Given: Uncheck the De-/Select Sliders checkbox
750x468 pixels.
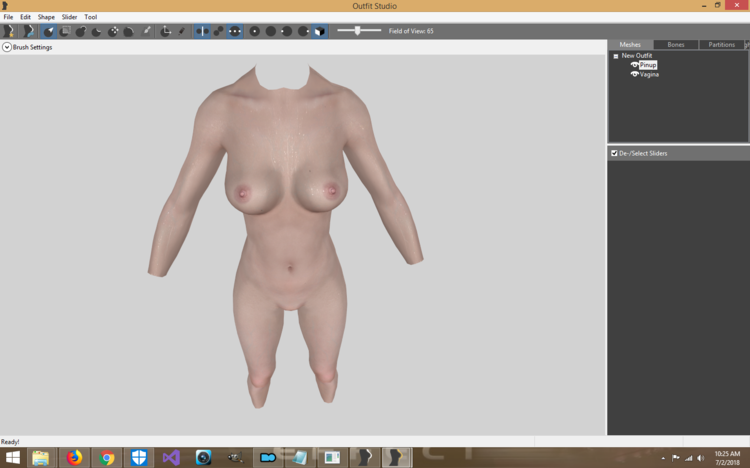Looking at the screenshot, I should [614, 153].
